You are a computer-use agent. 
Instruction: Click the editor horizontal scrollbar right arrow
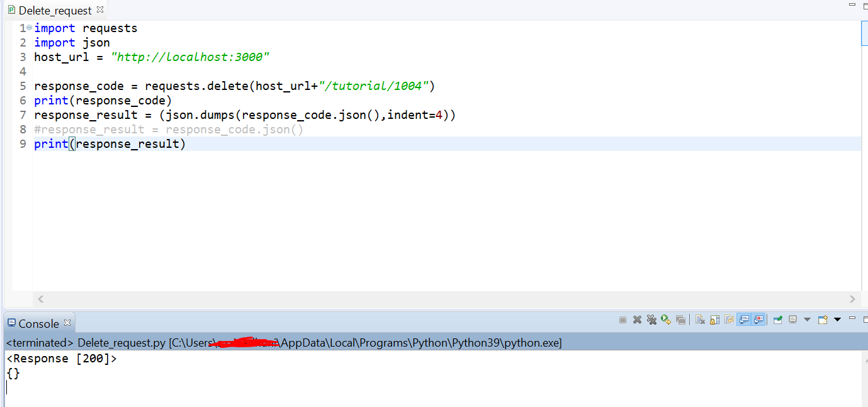coord(853,299)
